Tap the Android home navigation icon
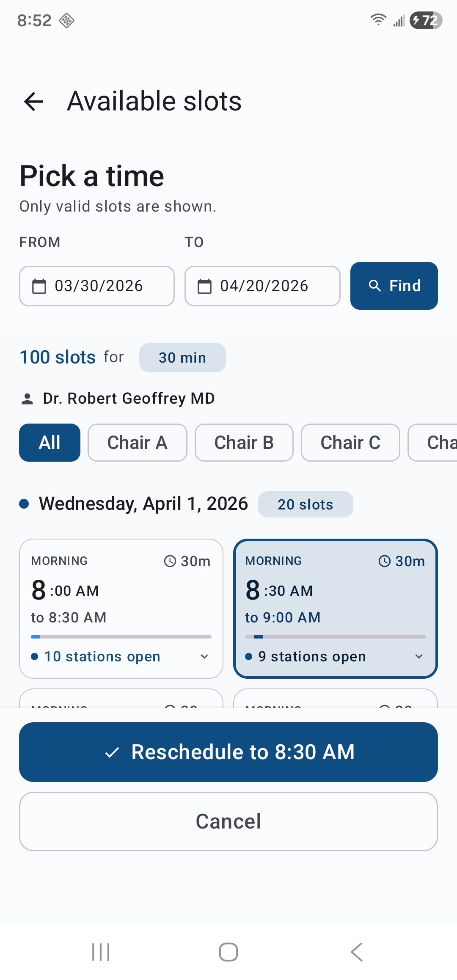Image resolution: width=457 pixels, height=980 pixels. point(228,952)
